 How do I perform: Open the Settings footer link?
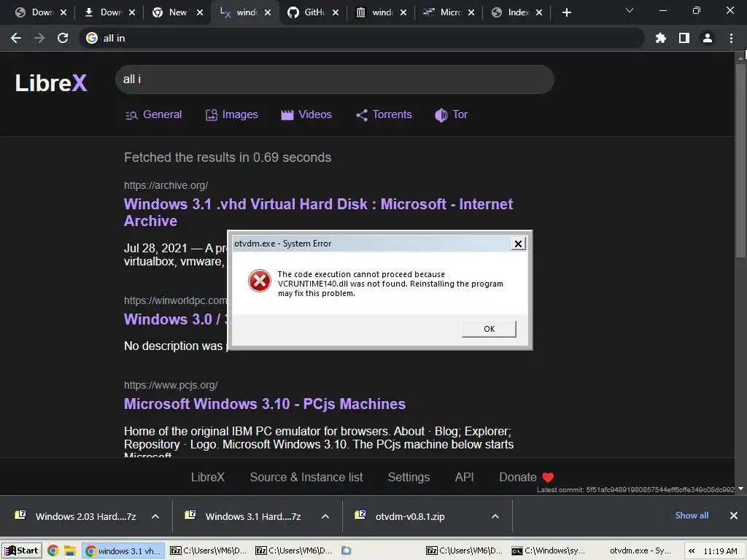[409, 477]
